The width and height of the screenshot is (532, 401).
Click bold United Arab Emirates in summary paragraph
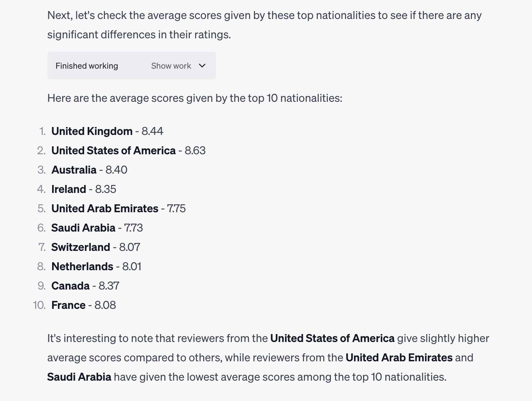coord(399,358)
